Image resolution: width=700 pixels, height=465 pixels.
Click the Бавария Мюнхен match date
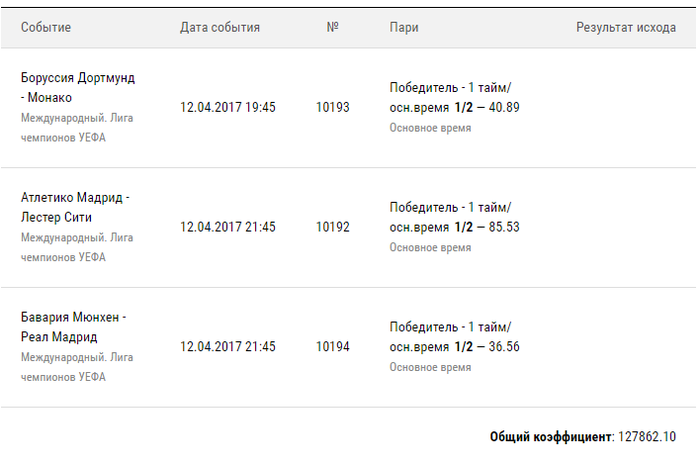pos(228,347)
